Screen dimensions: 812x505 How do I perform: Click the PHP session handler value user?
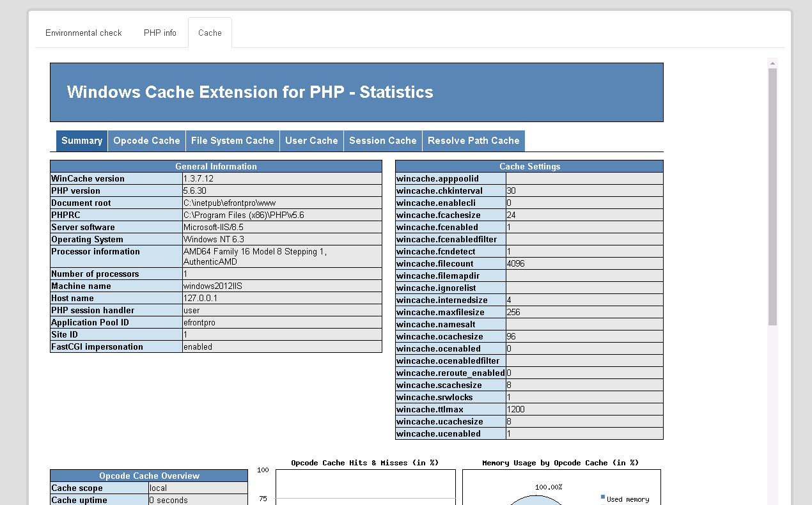(x=192, y=310)
